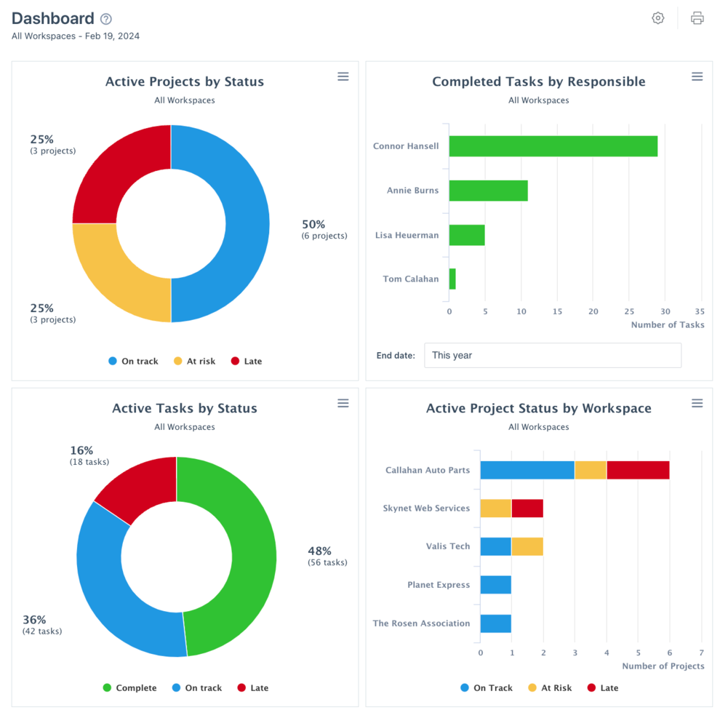Screen dimensions: 728x718
Task: Open Active Projects by Status chart menu
Action: [x=343, y=76]
